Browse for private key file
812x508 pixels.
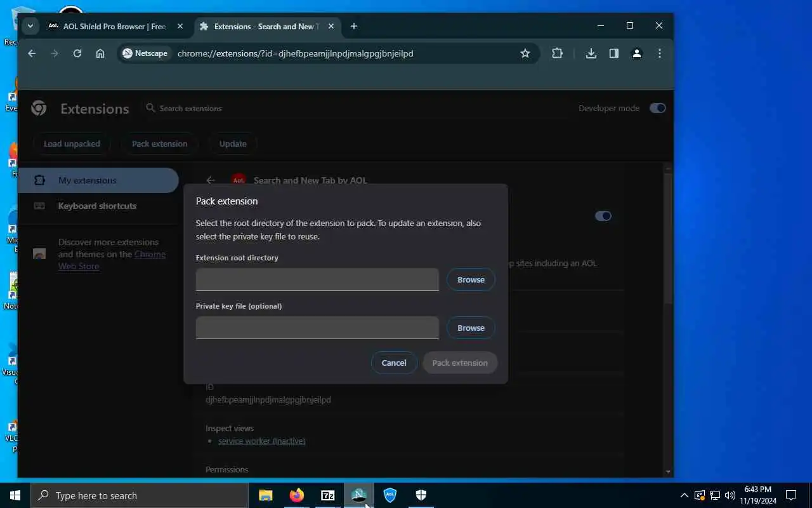(x=471, y=328)
